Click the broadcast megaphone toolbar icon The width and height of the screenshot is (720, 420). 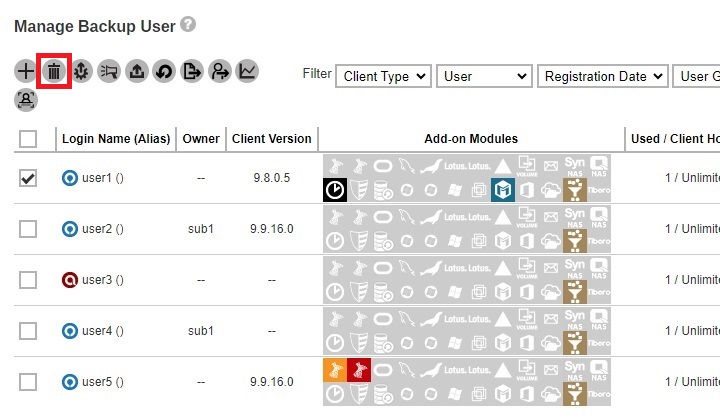tap(109, 71)
